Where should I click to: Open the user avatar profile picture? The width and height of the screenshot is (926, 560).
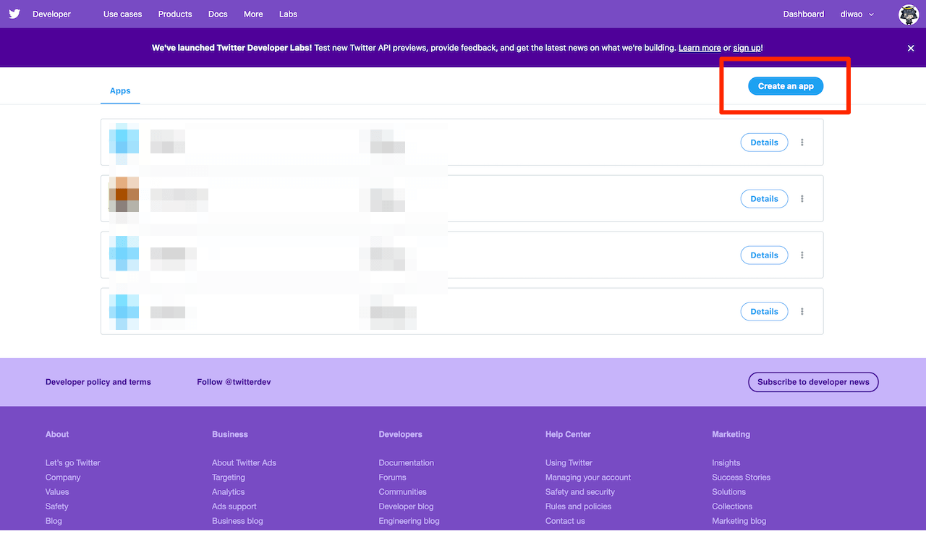pos(908,14)
